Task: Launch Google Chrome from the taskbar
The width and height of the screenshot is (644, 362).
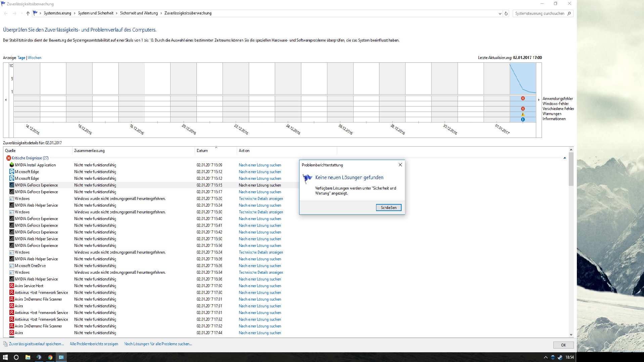Action: pos(50,357)
